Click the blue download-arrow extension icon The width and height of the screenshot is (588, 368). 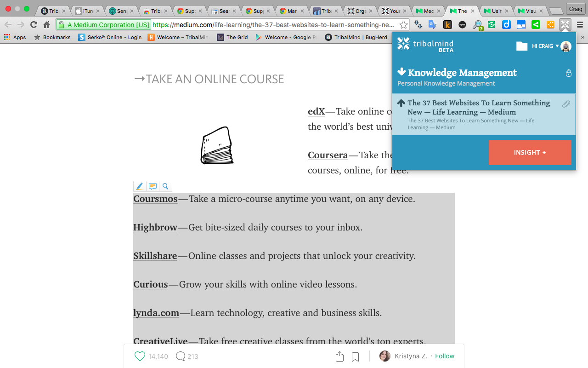(418, 25)
